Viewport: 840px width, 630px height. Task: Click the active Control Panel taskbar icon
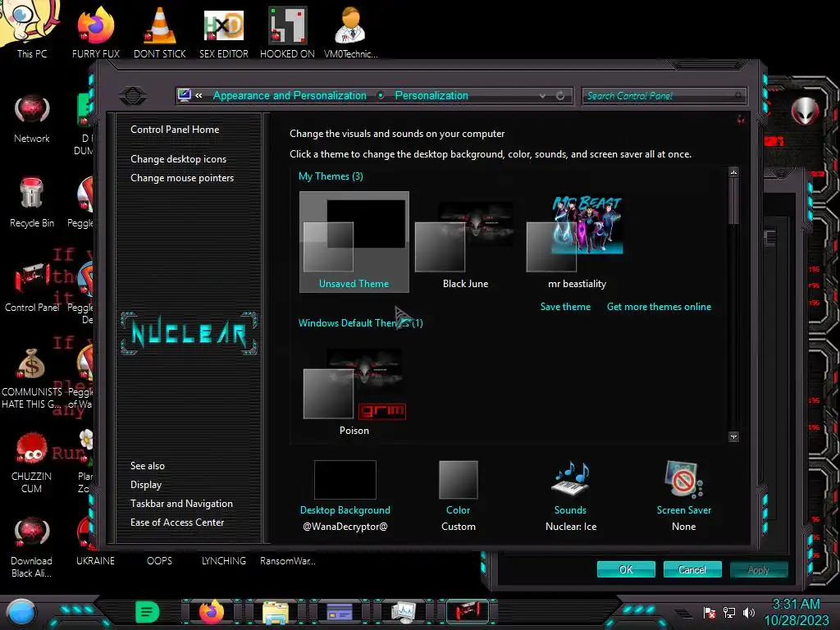[467, 611]
